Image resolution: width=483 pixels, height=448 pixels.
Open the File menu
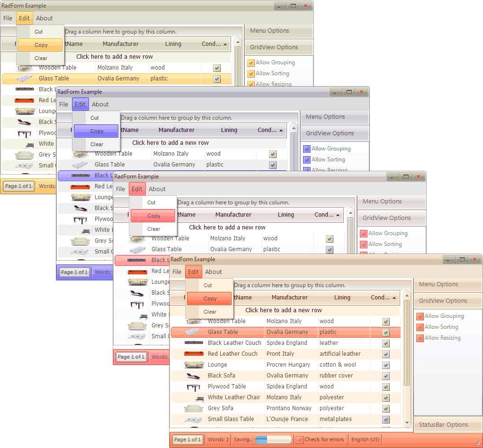[176, 272]
